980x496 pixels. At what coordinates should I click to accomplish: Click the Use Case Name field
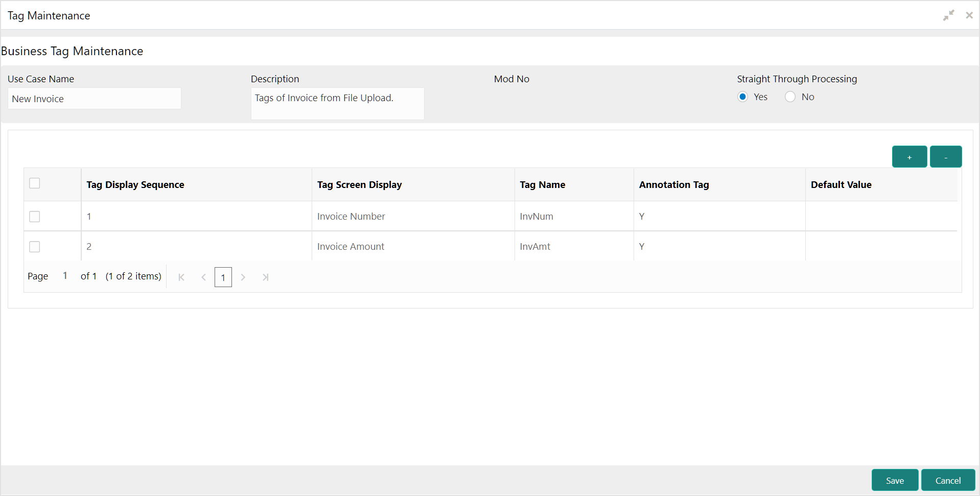[95, 99]
